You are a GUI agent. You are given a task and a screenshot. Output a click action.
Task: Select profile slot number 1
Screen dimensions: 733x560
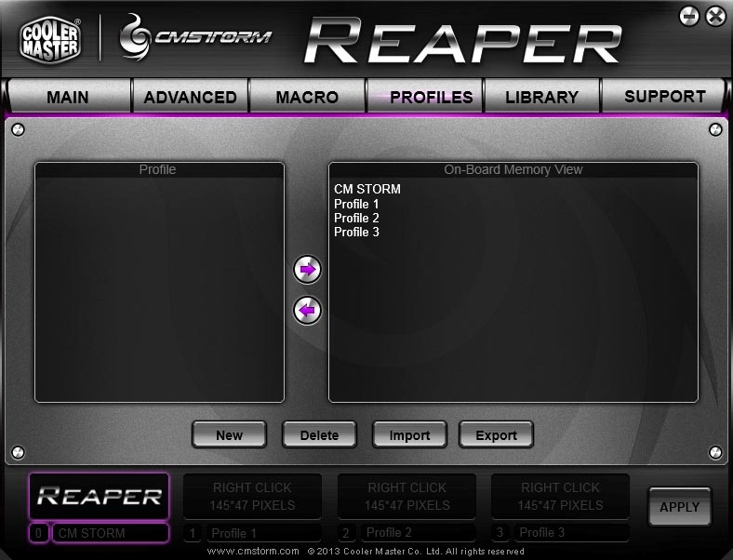pyautogui.click(x=193, y=533)
